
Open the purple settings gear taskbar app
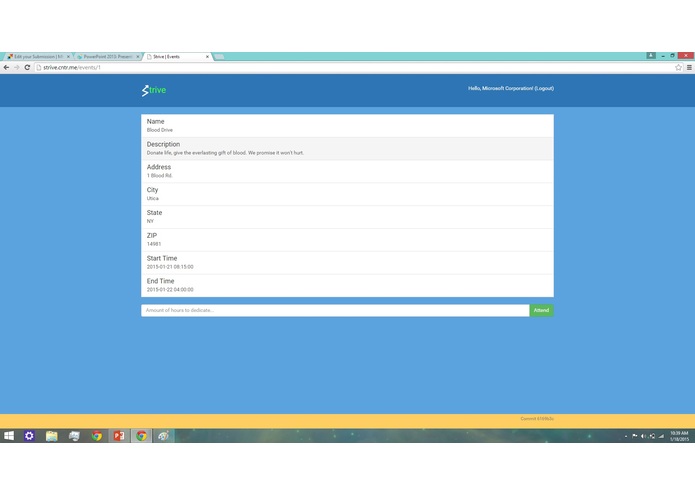coord(29,436)
